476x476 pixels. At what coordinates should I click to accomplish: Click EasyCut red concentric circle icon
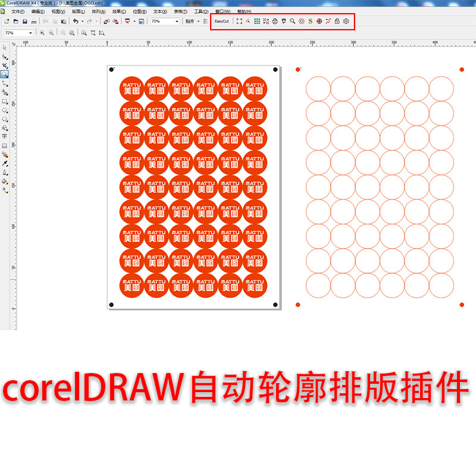pyautogui.click(x=302, y=21)
